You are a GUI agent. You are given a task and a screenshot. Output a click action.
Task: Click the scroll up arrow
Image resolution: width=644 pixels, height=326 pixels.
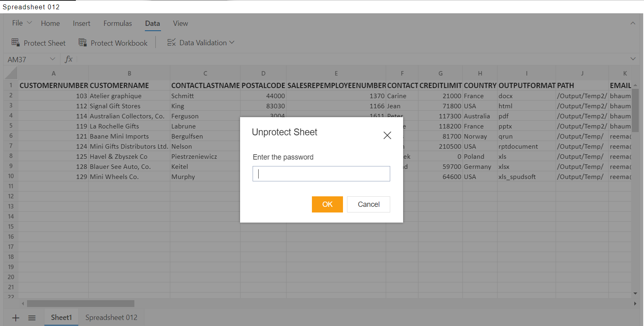(x=635, y=85)
